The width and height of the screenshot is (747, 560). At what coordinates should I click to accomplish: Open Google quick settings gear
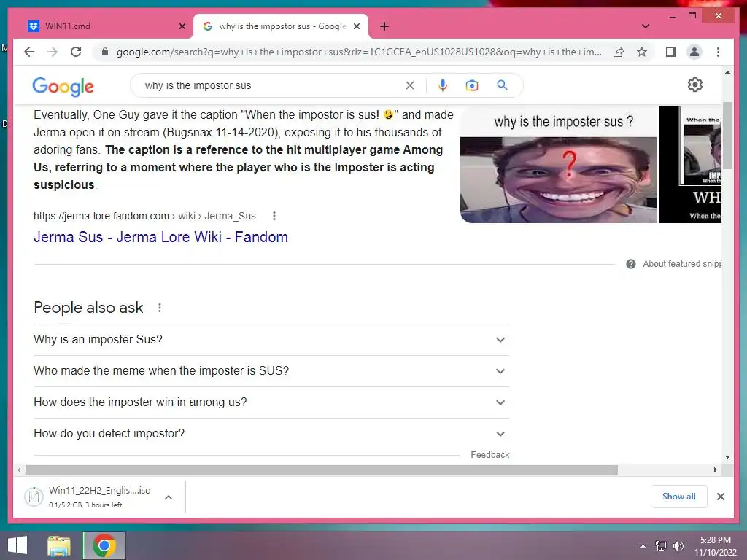click(x=695, y=85)
